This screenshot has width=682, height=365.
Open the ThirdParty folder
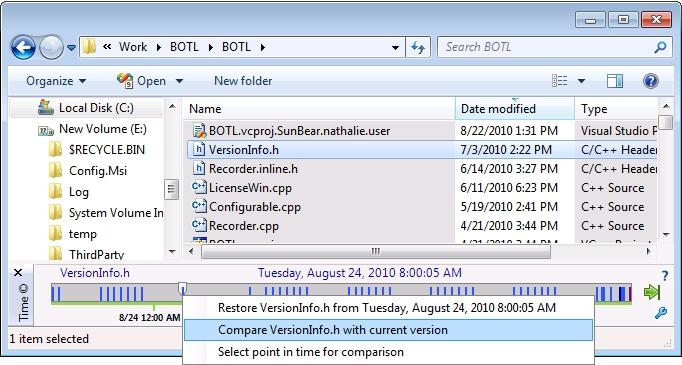tap(96, 254)
